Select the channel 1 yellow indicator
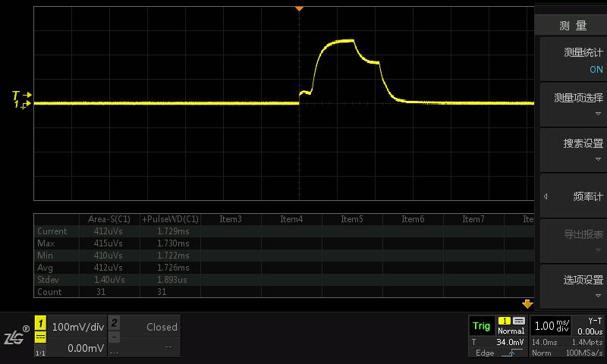Image resolution: width=607 pixels, height=364 pixels. pos(41,323)
